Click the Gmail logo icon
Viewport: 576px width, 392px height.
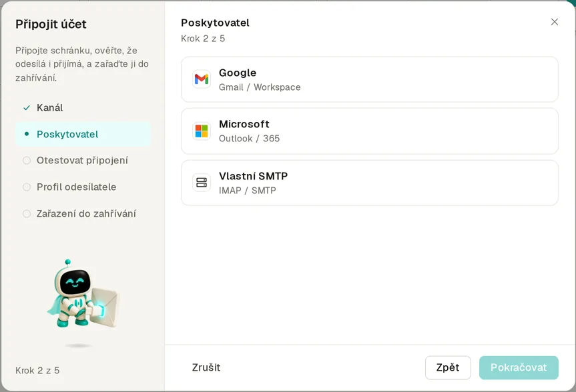(x=202, y=79)
